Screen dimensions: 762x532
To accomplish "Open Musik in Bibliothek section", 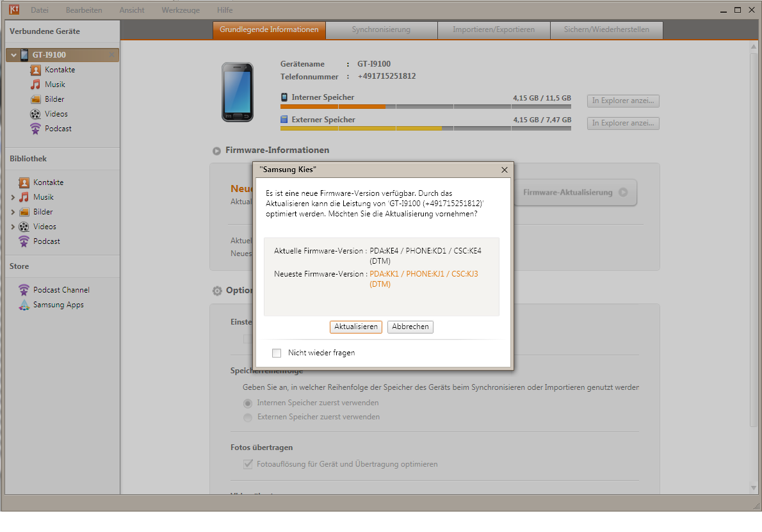I will (44, 197).
